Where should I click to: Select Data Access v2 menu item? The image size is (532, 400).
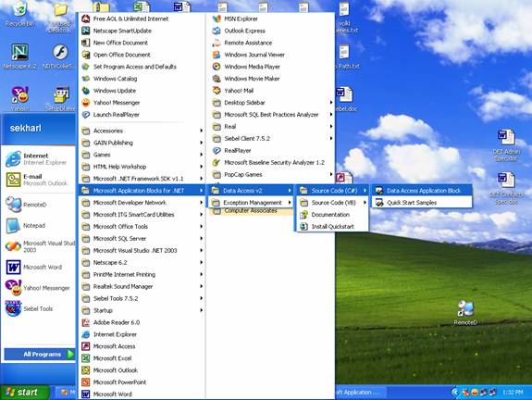(250, 191)
